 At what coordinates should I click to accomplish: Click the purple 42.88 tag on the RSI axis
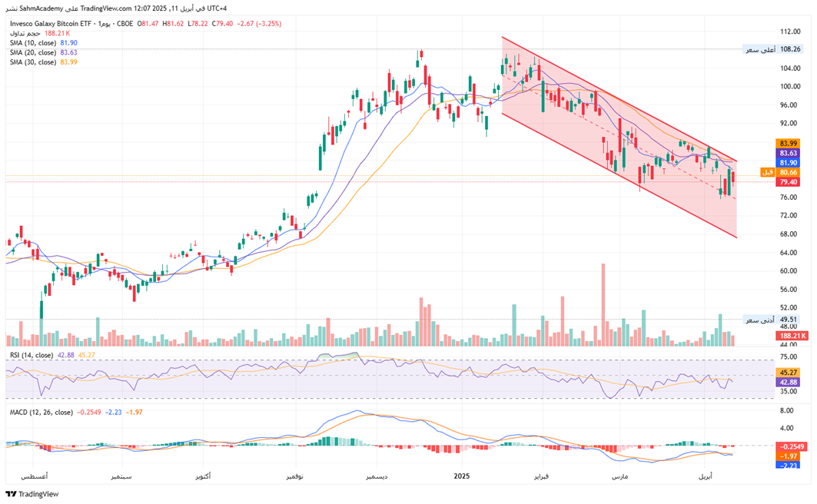pyautogui.click(x=789, y=382)
